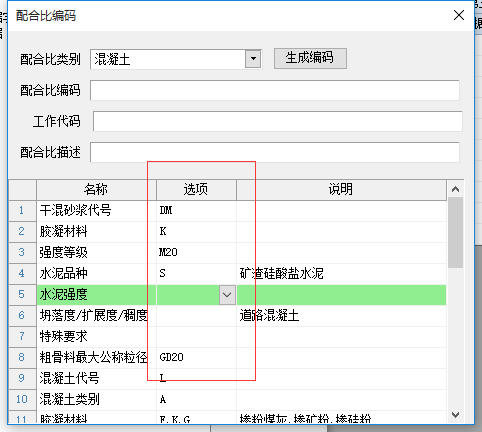Select the 粗骨料最大公称粒径 row
Screen dimensions: 482x432
coord(96,358)
